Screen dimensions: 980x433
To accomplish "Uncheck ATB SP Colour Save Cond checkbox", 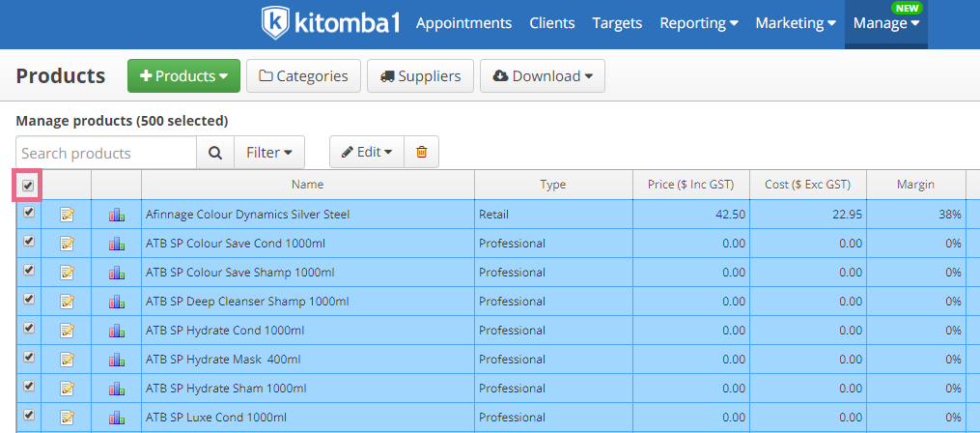I will click(x=28, y=241).
